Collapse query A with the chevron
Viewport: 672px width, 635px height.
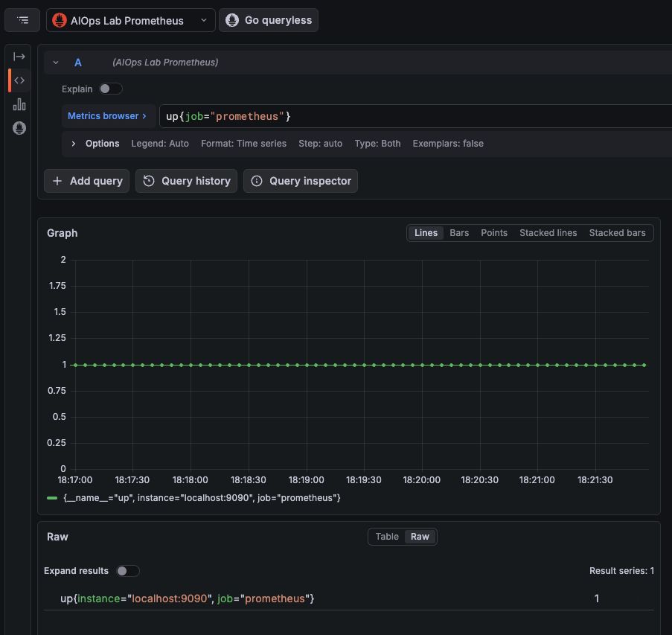(x=56, y=63)
